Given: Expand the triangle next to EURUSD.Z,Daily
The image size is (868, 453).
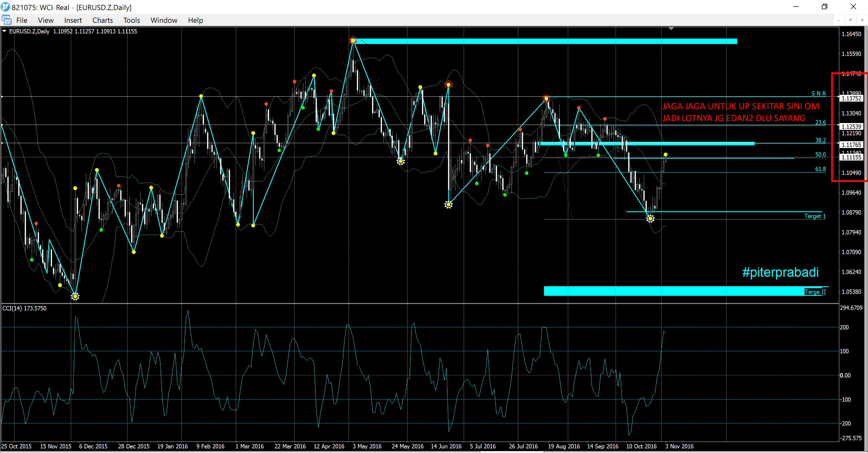Looking at the screenshot, I should tap(4, 31).
